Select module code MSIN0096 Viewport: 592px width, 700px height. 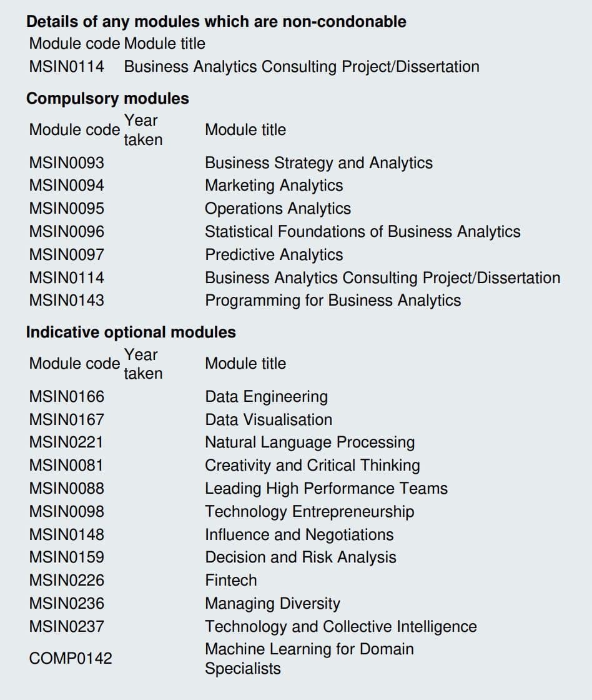(67, 232)
